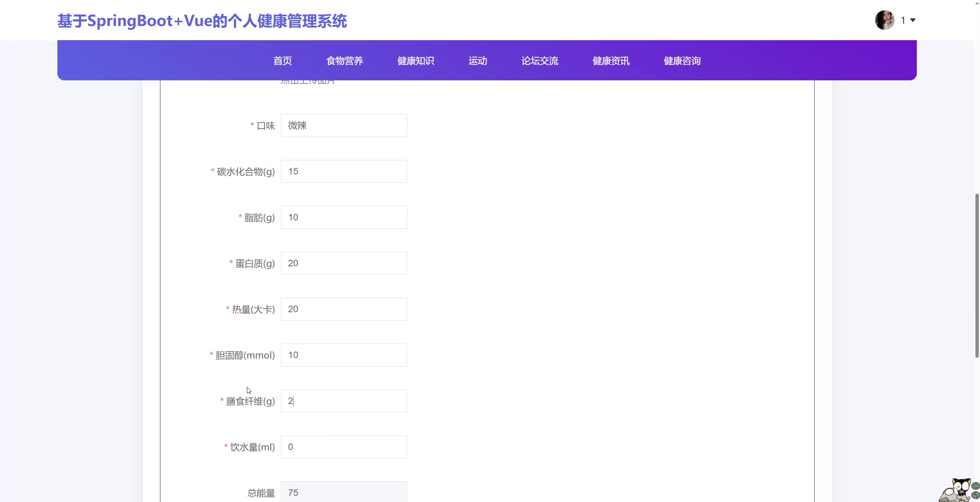Viewport: 980px width, 502px height.
Task: Open 健康知识 from the nav bar
Action: (x=416, y=61)
